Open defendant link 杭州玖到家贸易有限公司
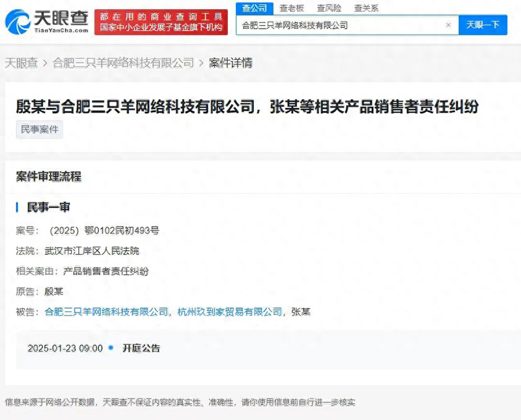This screenshot has width=521, height=420. pyautogui.click(x=230, y=312)
